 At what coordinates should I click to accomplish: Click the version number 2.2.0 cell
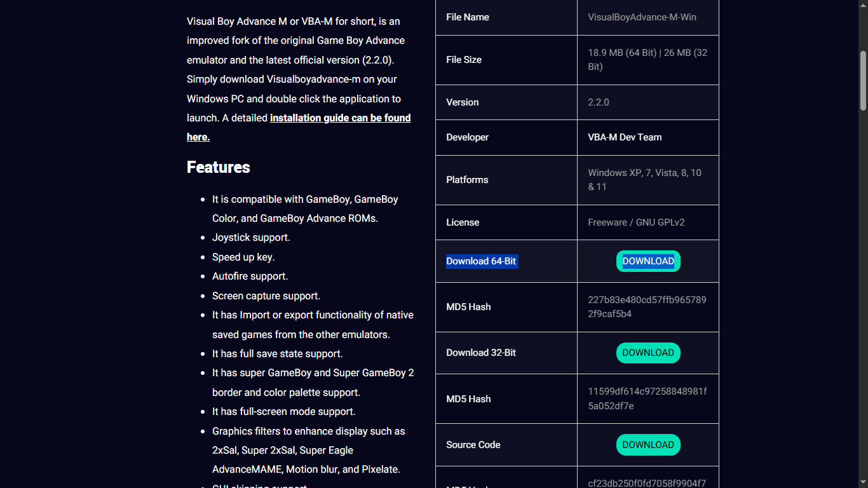(x=599, y=102)
